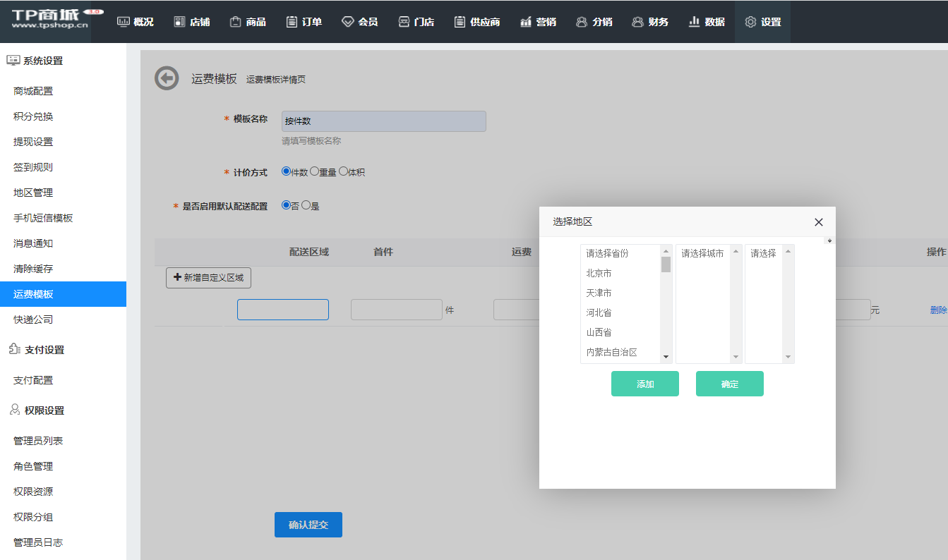Screen dimensions: 948x560
Task: Select the 重量 pricing radio button
Action: [315, 171]
